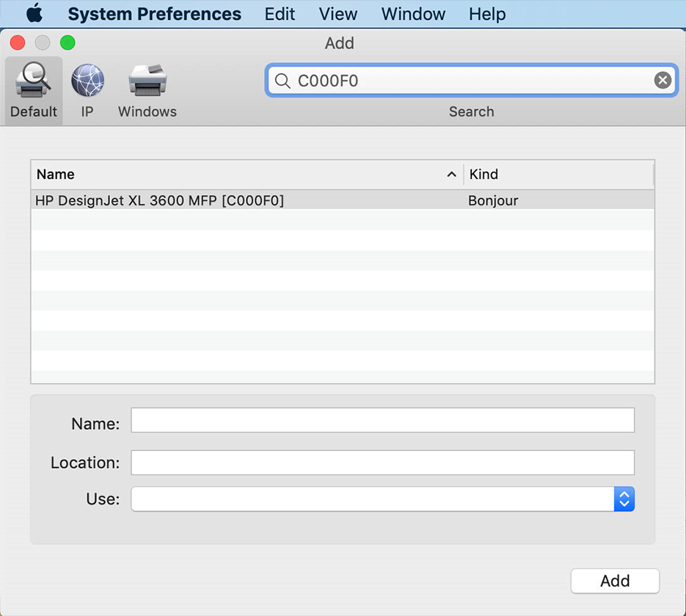The image size is (686, 616).
Task: Open the Apple menu
Action: point(34,13)
